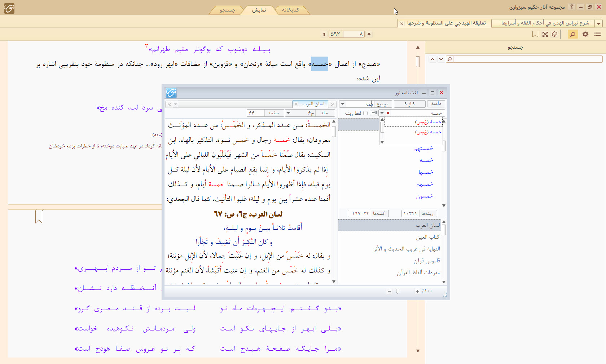Open the on-screen keyboard icon in dictionary
The width and height of the screenshot is (606, 364).
374,113
